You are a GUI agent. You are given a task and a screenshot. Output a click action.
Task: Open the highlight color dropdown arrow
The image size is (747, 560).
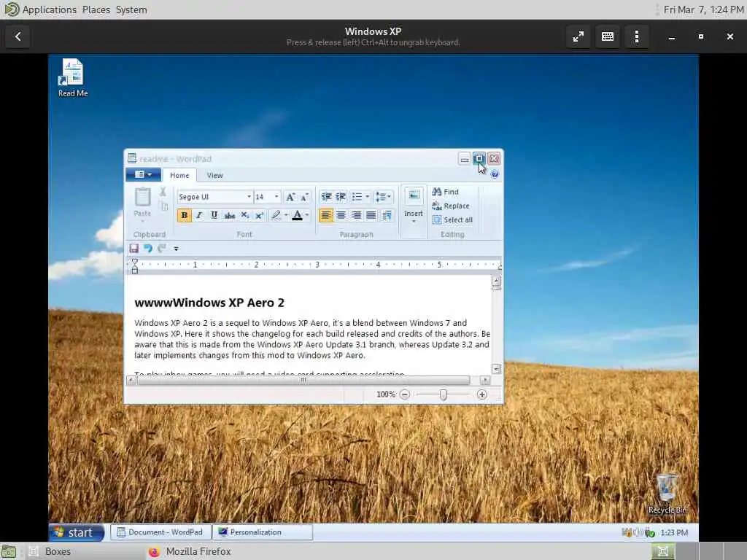coord(286,215)
